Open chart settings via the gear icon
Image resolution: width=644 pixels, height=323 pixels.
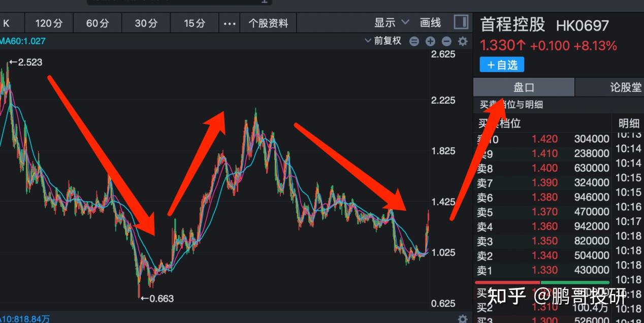(463, 41)
